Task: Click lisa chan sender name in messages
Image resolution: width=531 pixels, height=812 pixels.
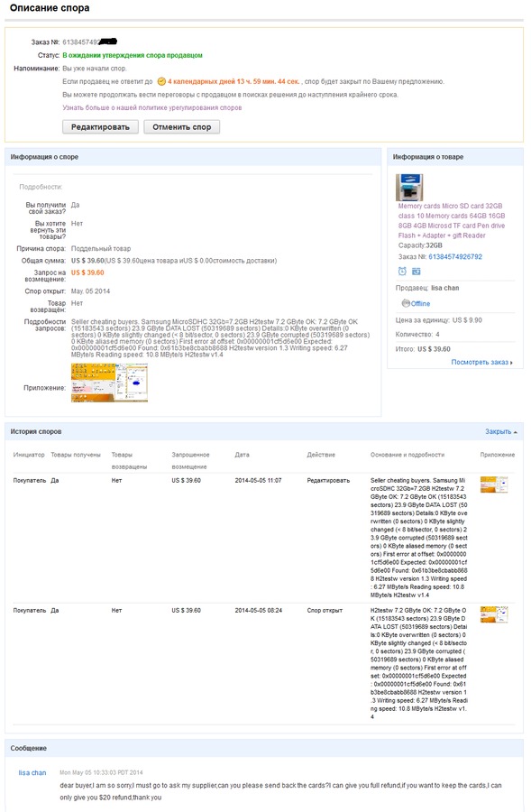Action: (32, 772)
